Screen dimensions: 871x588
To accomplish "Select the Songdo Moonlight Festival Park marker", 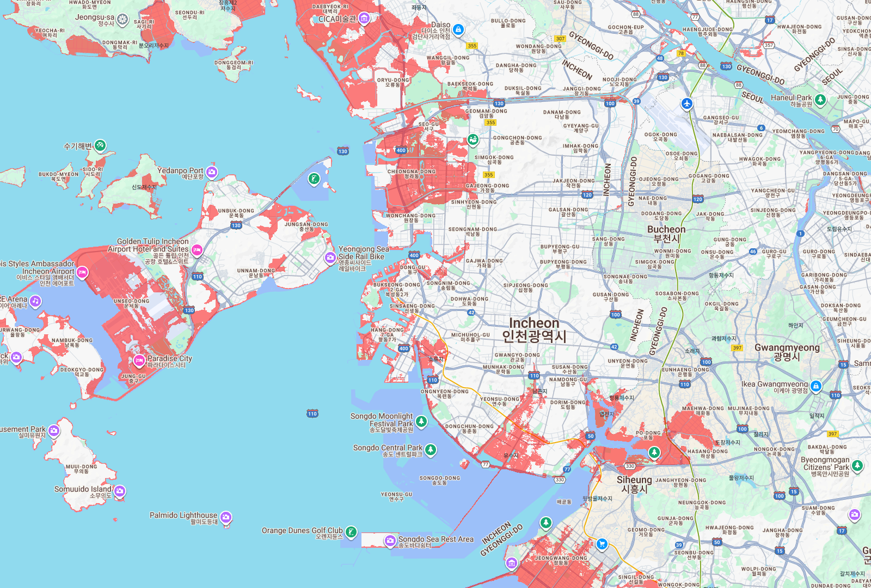I will point(421,421).
